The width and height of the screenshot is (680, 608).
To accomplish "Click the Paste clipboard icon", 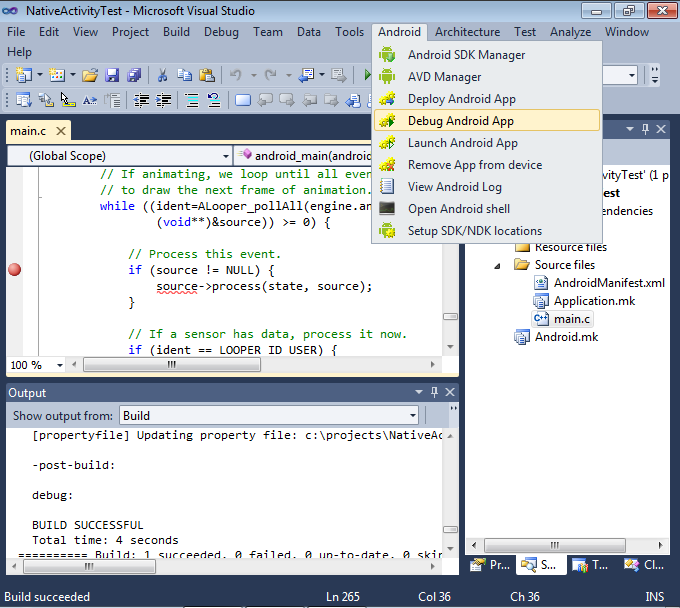I will [207, 75].
